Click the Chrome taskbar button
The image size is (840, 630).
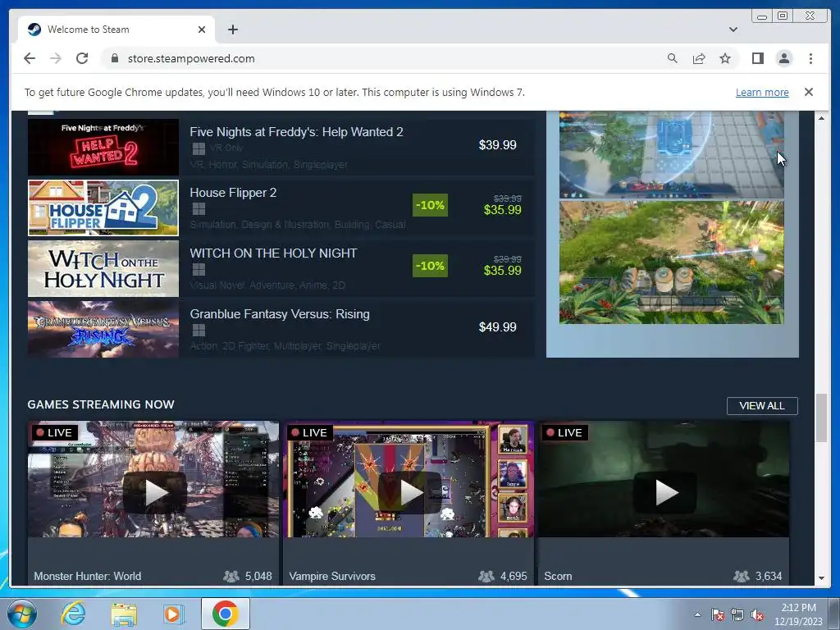(x=225, y=614)
